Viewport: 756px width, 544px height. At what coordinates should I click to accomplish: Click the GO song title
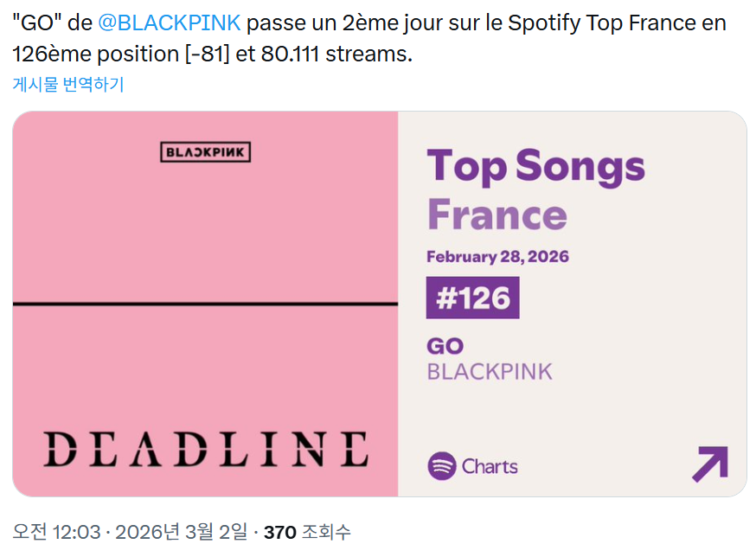pyautogui.click(x=445, y=346)
